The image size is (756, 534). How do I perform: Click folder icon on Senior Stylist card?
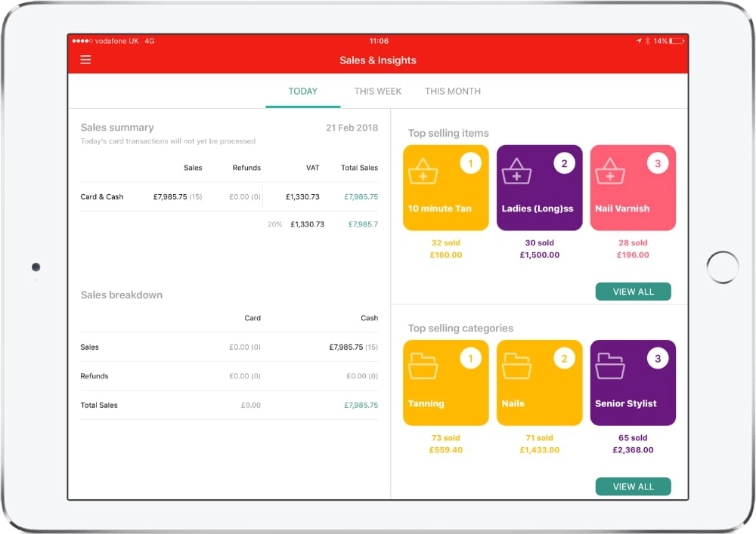click(610, 366)
